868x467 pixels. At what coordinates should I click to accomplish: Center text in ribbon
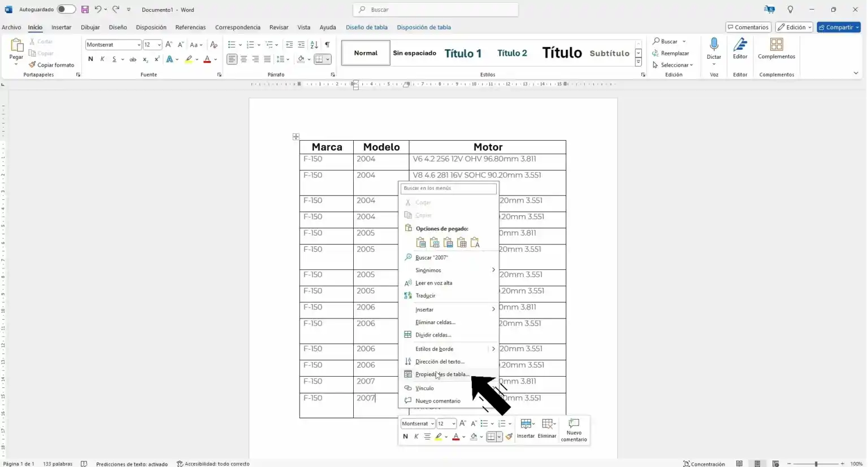[244, 59]
